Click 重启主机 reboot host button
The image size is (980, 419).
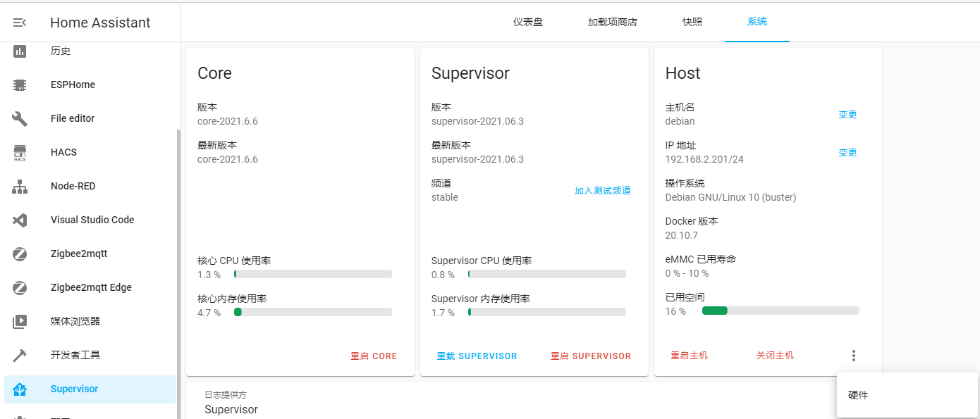(x=689, y=356)
